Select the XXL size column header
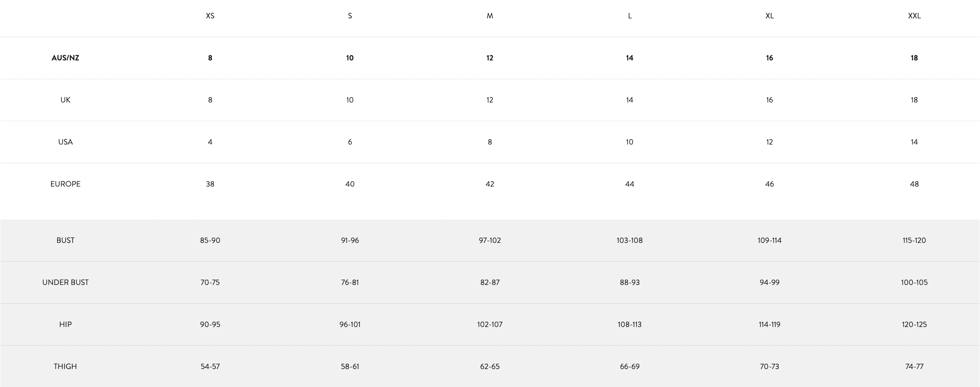 click(914, 16)
